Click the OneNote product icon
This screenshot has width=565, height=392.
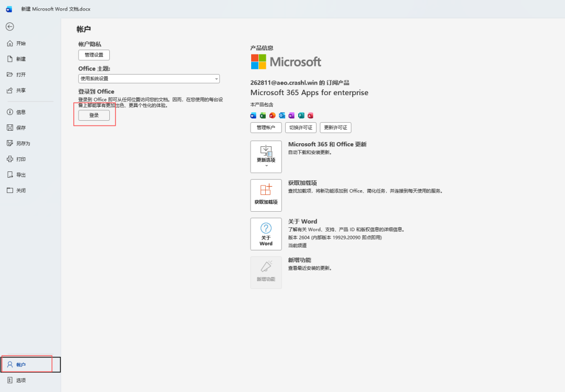tap(291, 116)
